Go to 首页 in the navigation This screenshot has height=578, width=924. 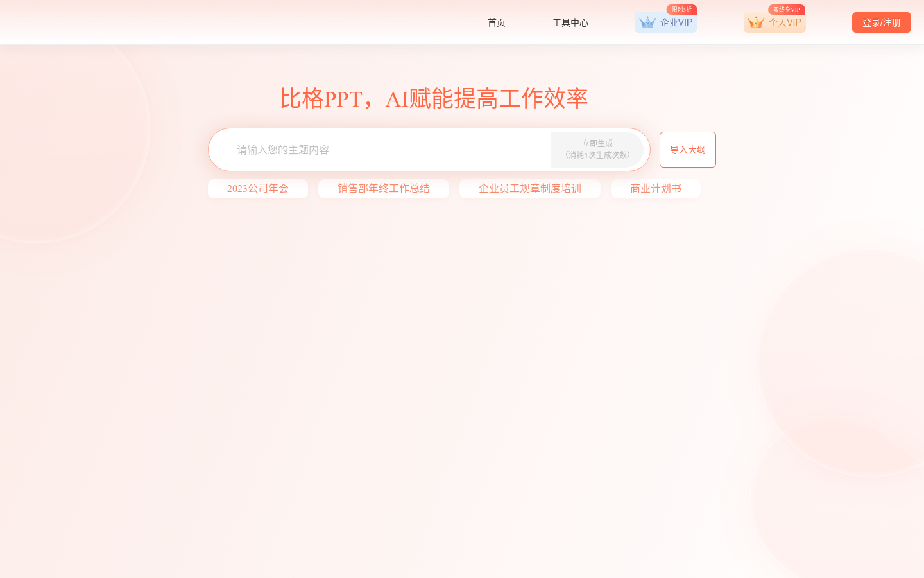coord(497,22)
